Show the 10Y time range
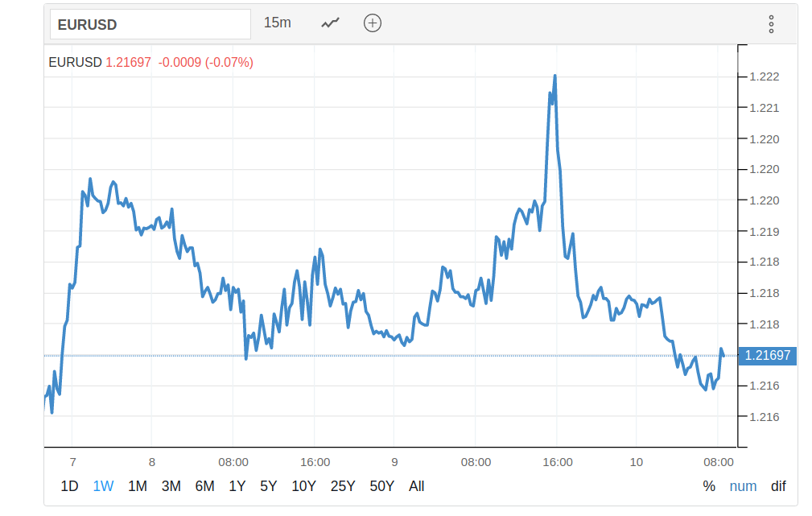Image resolution: width=812 pixels, height=516 pixels. (304, 486)
